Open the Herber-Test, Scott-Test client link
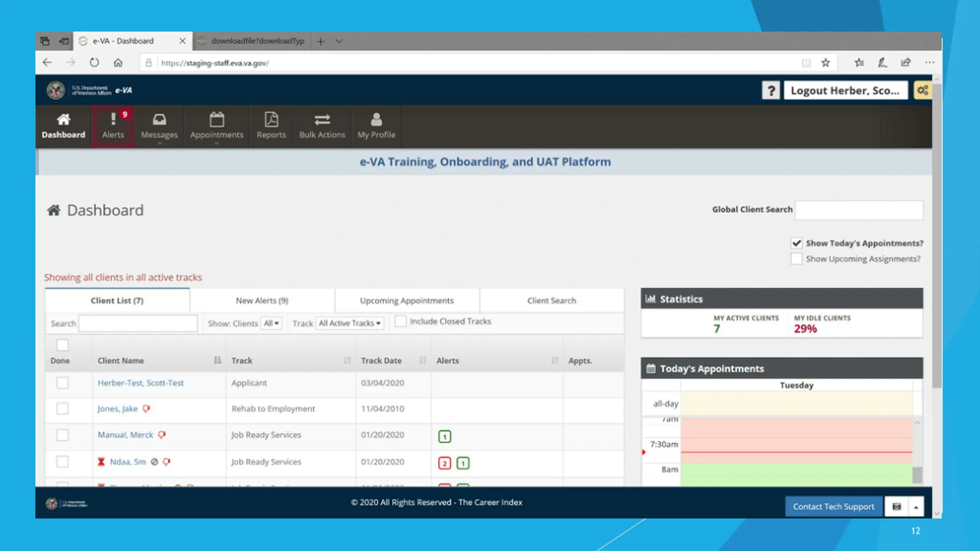The width and height of the screenshot is (980, 551). pyautogui.click(x=140, y=383)
